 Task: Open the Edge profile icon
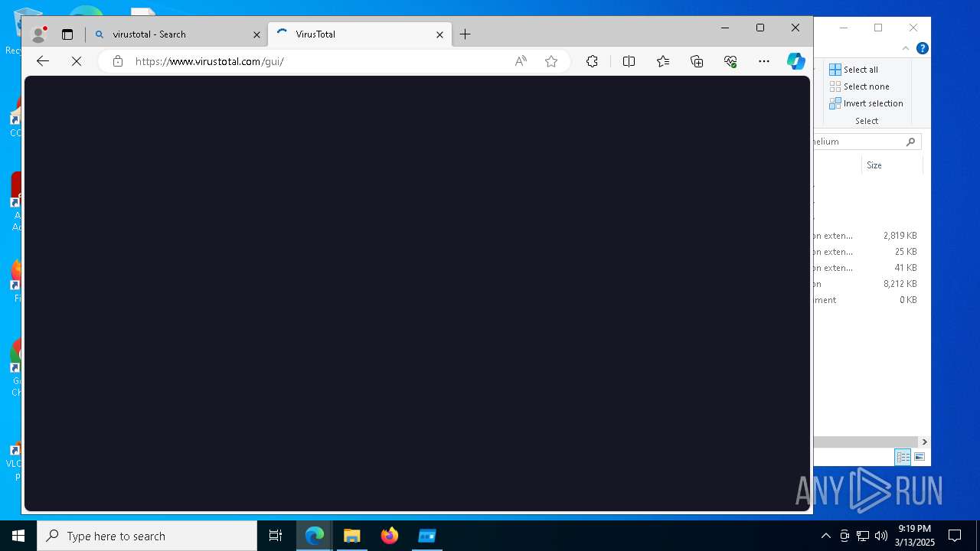(x=38, y=34)
